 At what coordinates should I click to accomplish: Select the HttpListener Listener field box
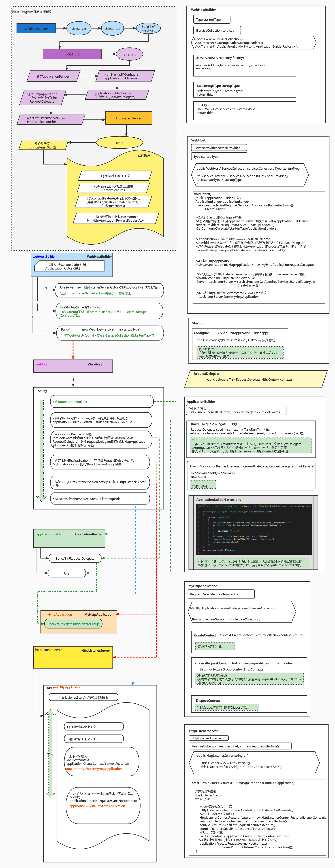209,738
